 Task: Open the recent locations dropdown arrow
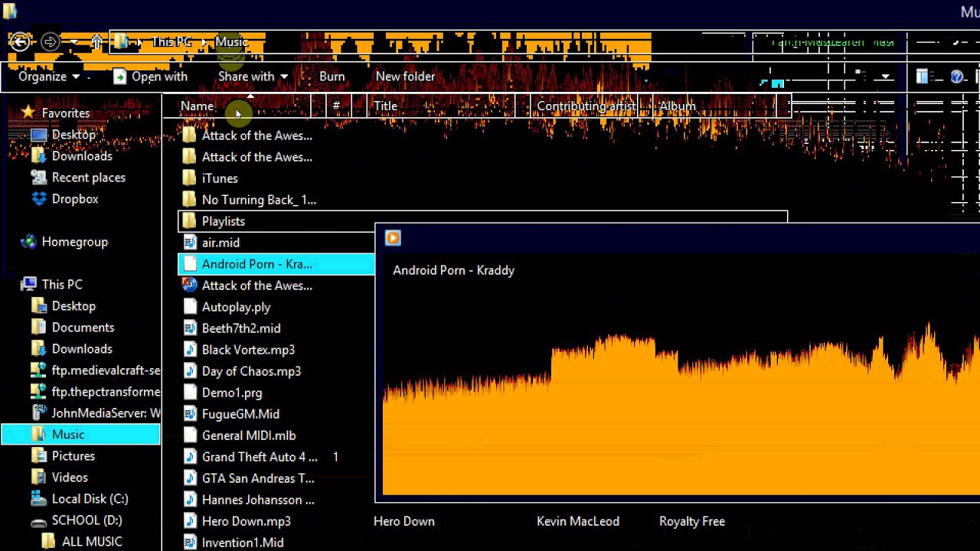[x=74, y=42]
